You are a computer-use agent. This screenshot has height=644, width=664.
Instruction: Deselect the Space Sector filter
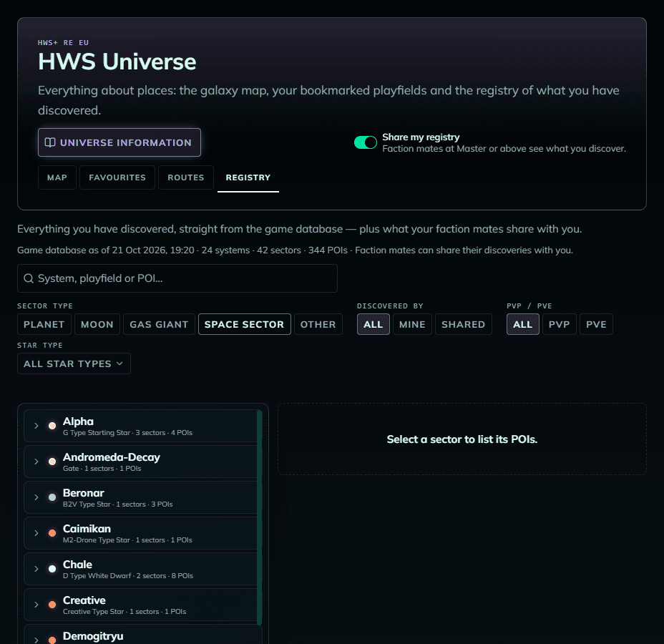(244, 324)
